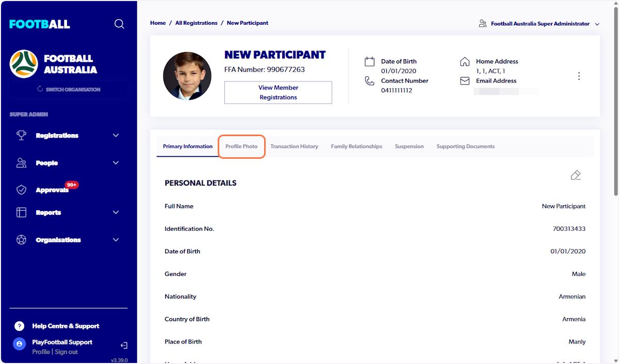The height and width of the screenshot is (364, 619).
Task: Click the Registrations trophy icon
Action: click(21, 135)
